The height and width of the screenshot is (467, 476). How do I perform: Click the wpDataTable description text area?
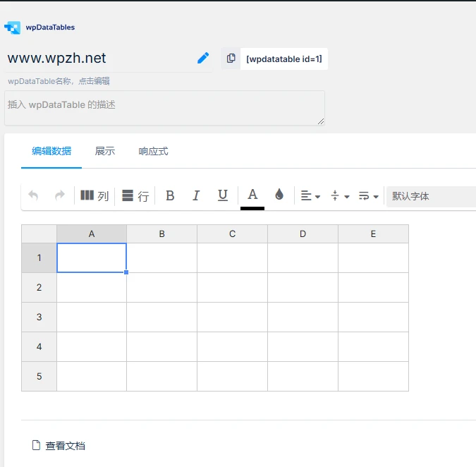point(164,108)
